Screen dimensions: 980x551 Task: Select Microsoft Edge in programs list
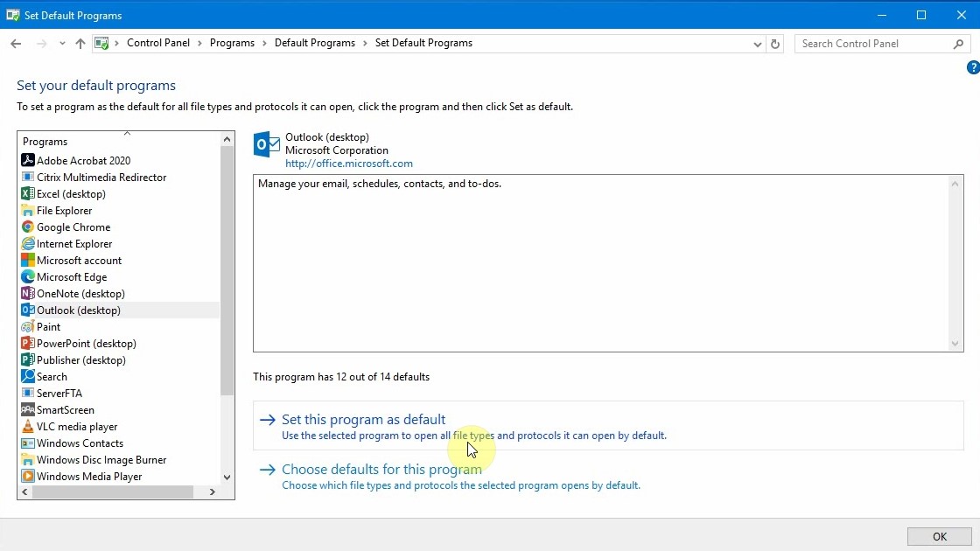[x=71, y=276]
